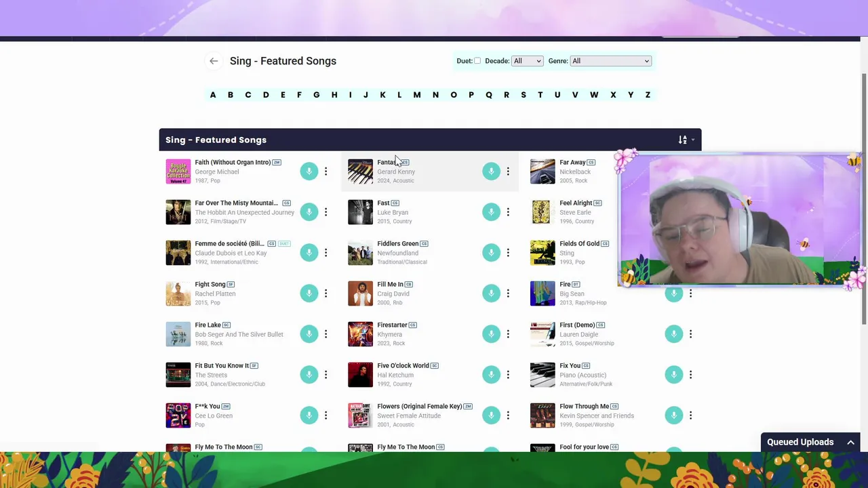This screenshot has width=868, height=488.
Task: Open the Feel Alright title link
Action: coord(576,203)
